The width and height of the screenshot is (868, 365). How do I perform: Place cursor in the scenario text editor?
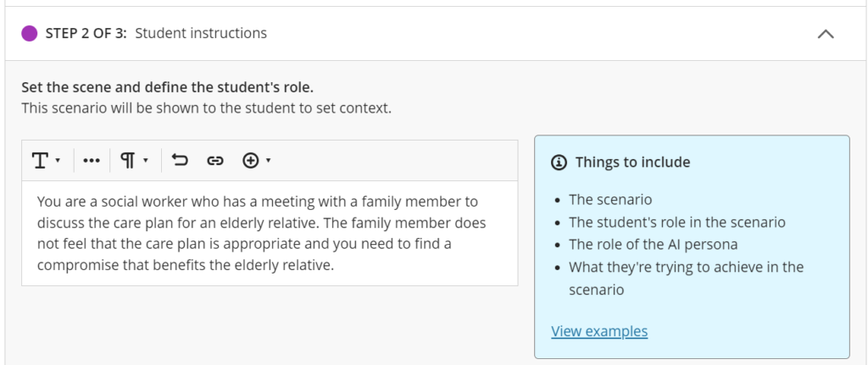(270, 234)
